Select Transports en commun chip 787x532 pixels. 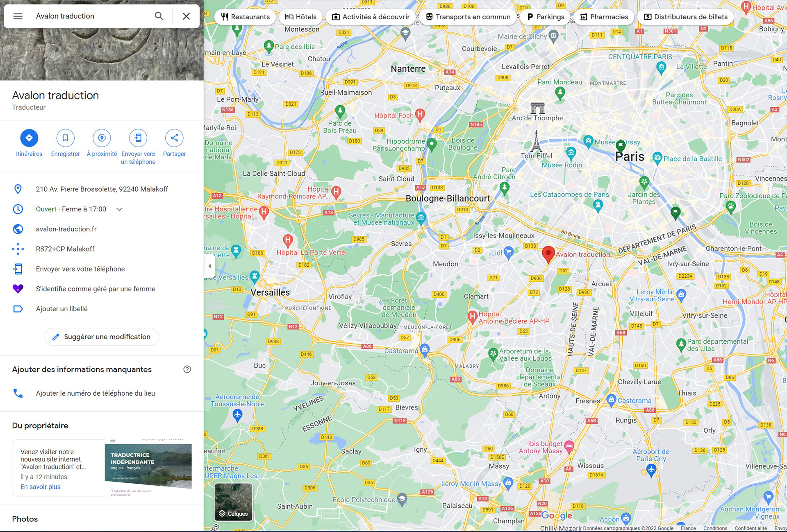point(468,17)
